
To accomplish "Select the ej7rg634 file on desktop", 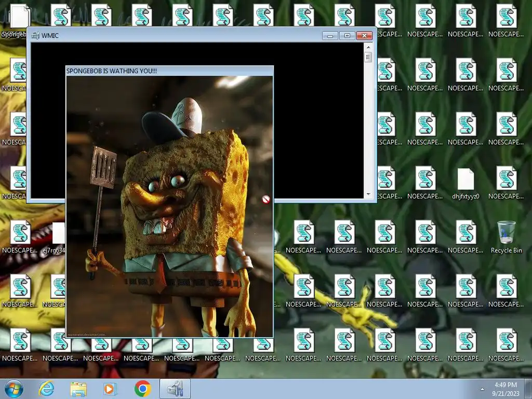I will (55, 237).
